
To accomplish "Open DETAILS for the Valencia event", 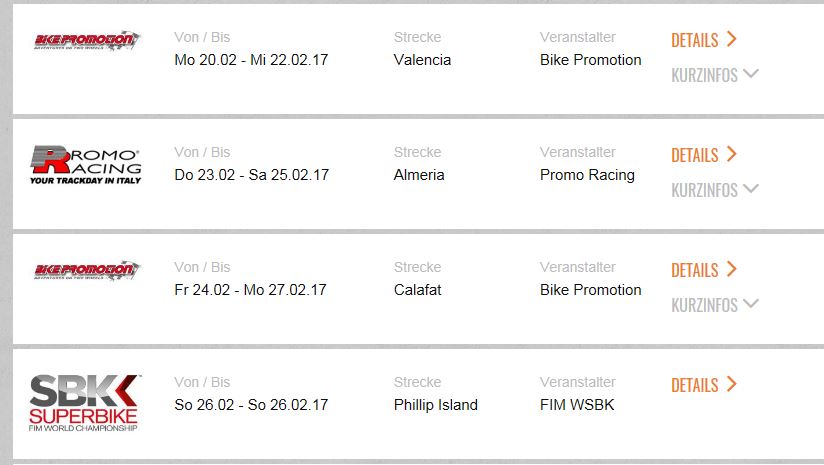I will [x=704, y=40].
